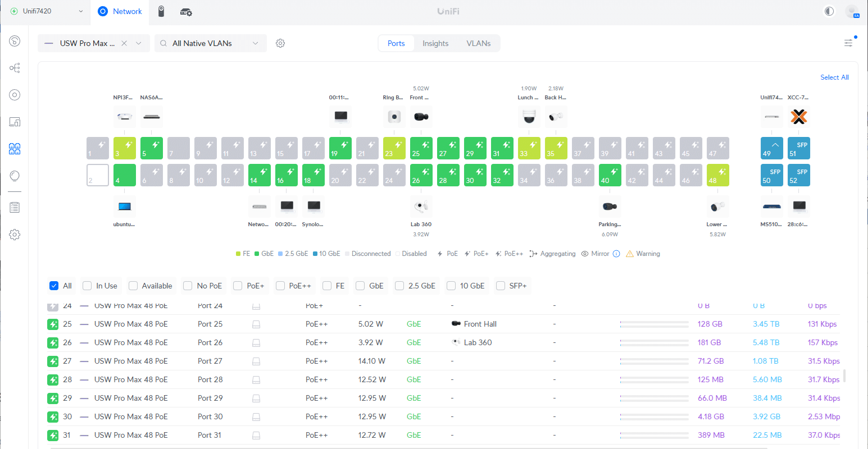Click the Front Hall client in port 25 row
The height and width of the screenshot is (449, 868).
click(474, 324)
